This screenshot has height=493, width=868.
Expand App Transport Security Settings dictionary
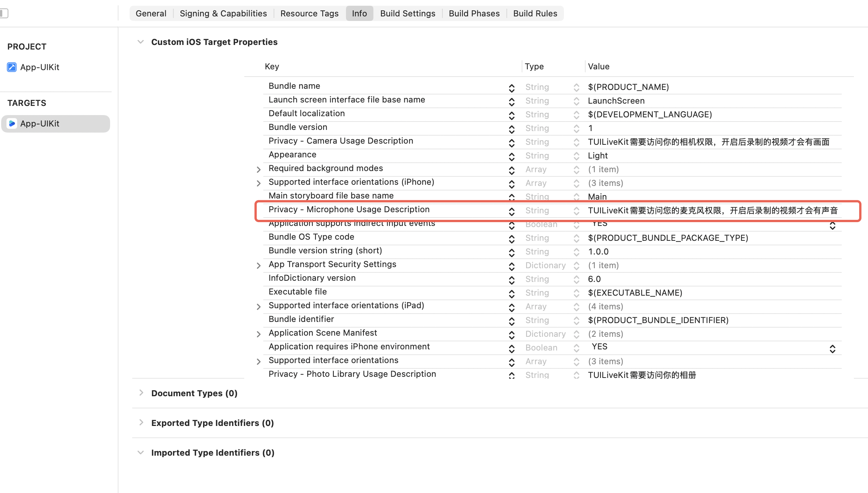point(259,266)
